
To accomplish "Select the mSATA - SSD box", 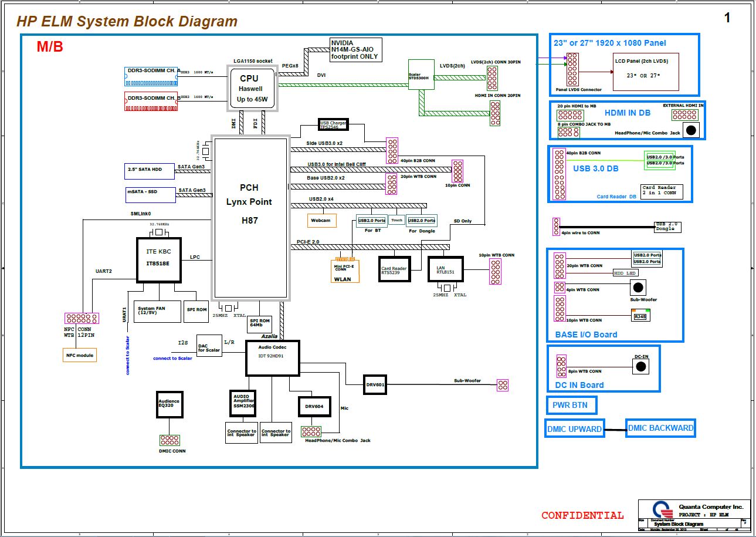I will [x=150, y=194].
